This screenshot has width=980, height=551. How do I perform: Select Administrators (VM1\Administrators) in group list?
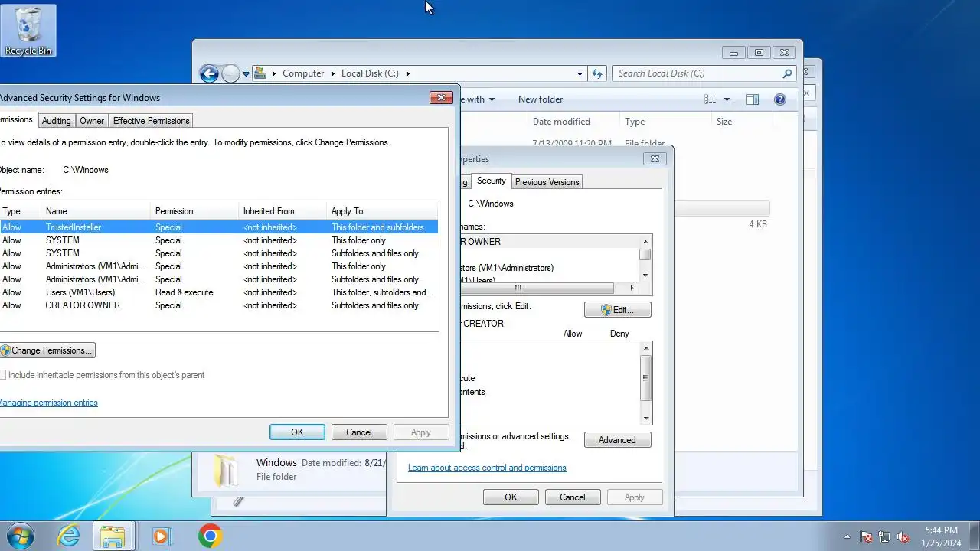(505, 268)
